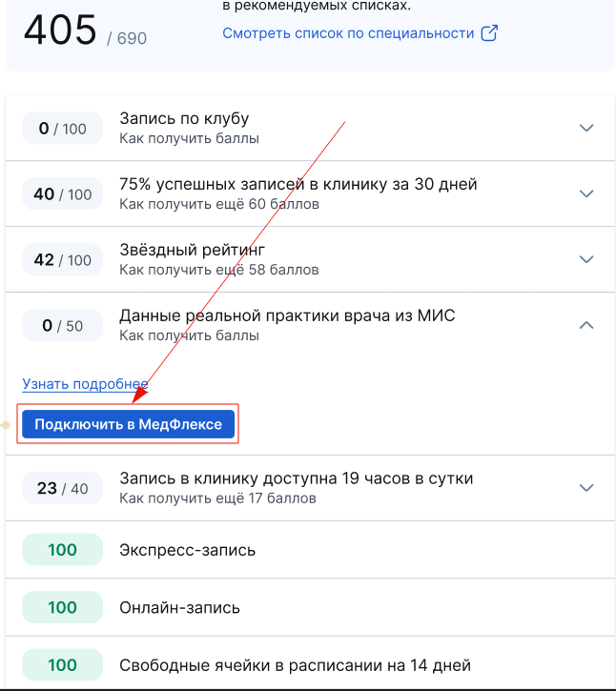
Task: Click the "0 / 100" score badge
Action: [62, 129]
